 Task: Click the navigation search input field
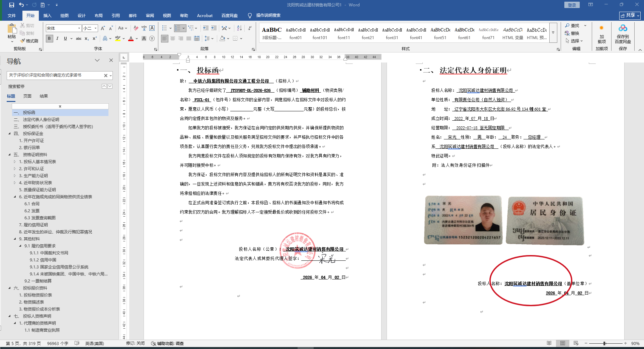pos(55,76)
